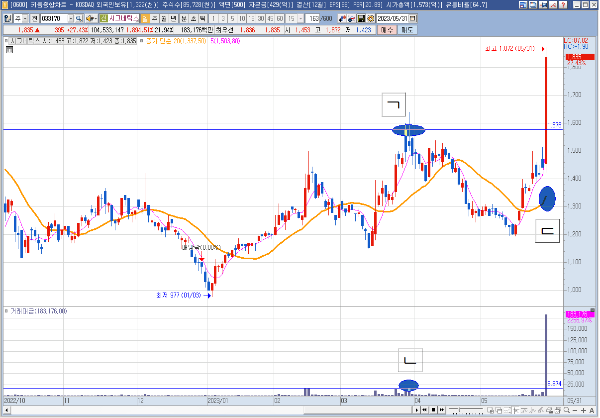
Task: Select the second (초) period toggle
Action: (x=193, y=18)
